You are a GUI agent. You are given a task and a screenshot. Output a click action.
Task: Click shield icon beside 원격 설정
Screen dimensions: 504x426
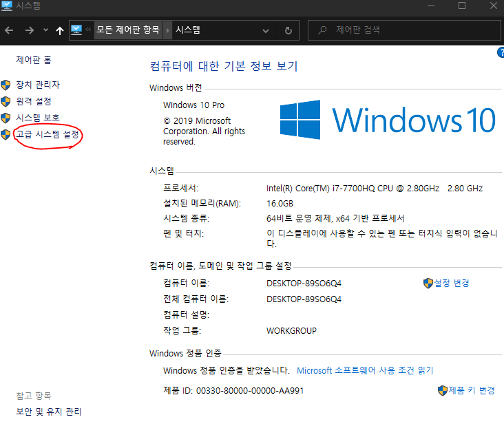6,102
